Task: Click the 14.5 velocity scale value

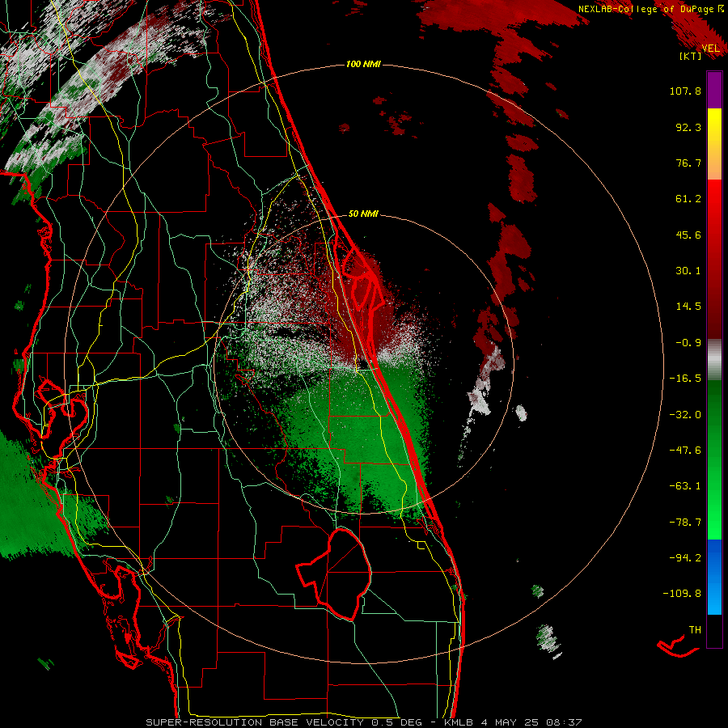Action: [688, 307]
